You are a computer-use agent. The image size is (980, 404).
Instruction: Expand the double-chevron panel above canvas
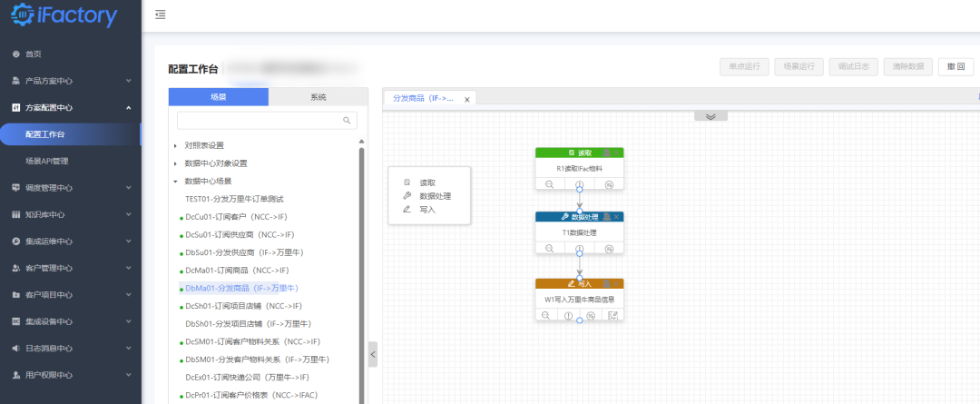[x=710, y=116]
